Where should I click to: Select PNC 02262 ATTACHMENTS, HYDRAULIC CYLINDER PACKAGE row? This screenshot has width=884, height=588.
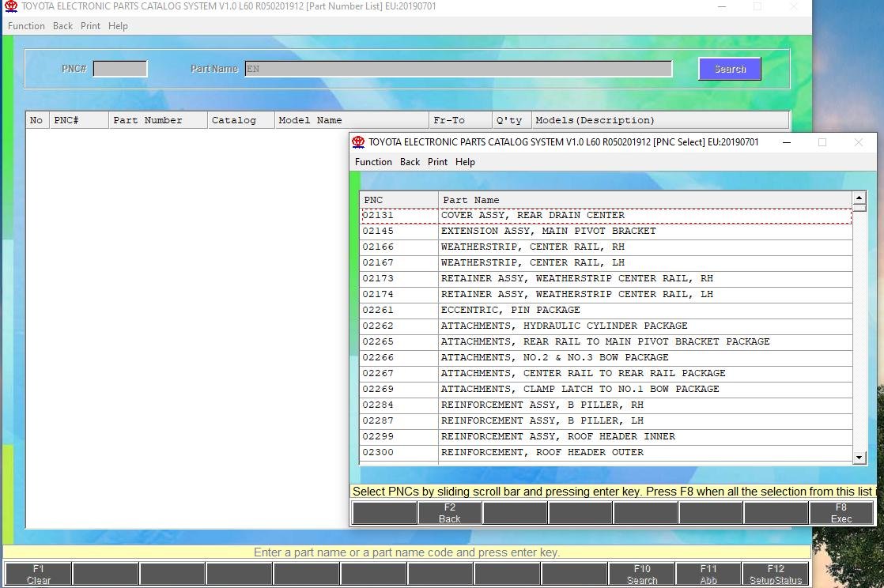pos(606,326)
